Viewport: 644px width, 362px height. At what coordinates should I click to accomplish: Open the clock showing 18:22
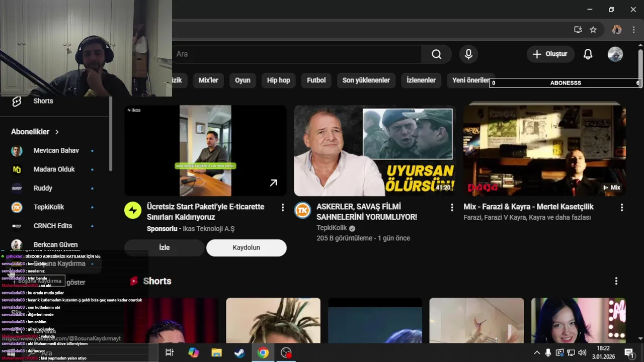[603, 353]
